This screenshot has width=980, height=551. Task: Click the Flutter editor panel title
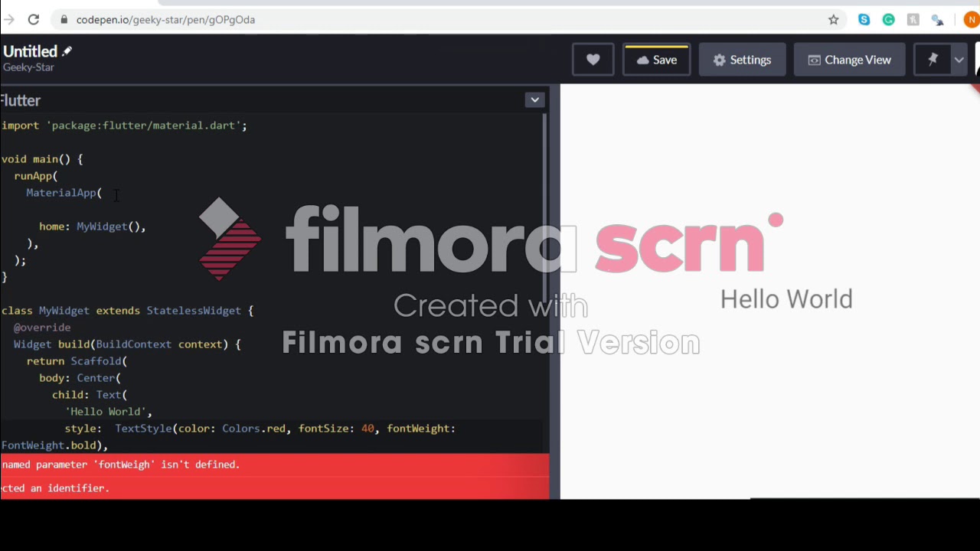coord(20,100)
